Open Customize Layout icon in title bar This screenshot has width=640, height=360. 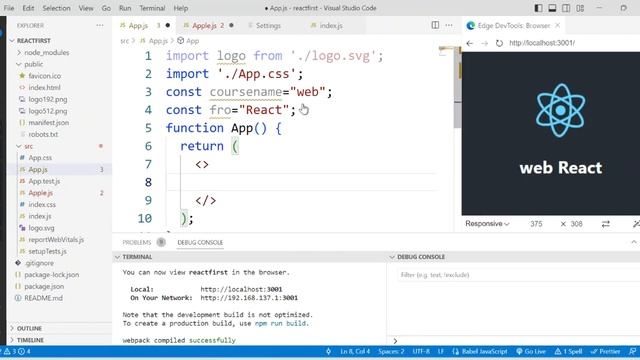580,8
